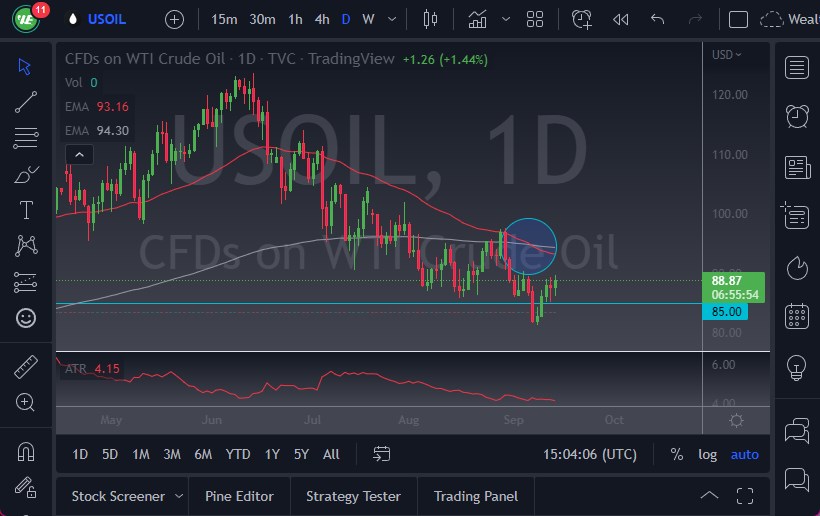
Task: Select the 1h timeframe button
Action: click(x=295, y=19)
